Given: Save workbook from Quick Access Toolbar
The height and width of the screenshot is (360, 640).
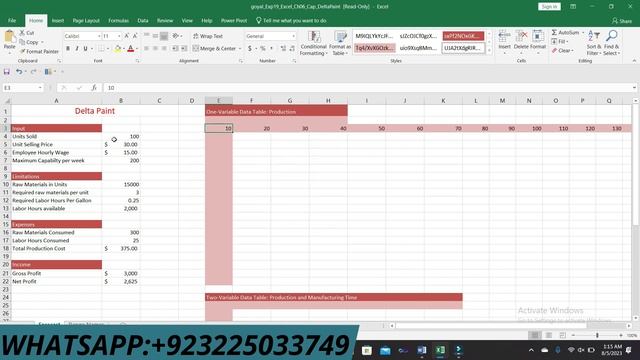Looking at the screenshot, I should pyautogui.click(x=7, y=72).
